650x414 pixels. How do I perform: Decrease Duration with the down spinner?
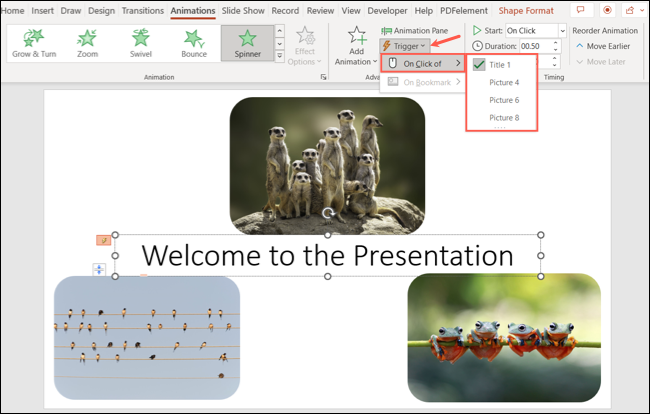pos(555,49)
